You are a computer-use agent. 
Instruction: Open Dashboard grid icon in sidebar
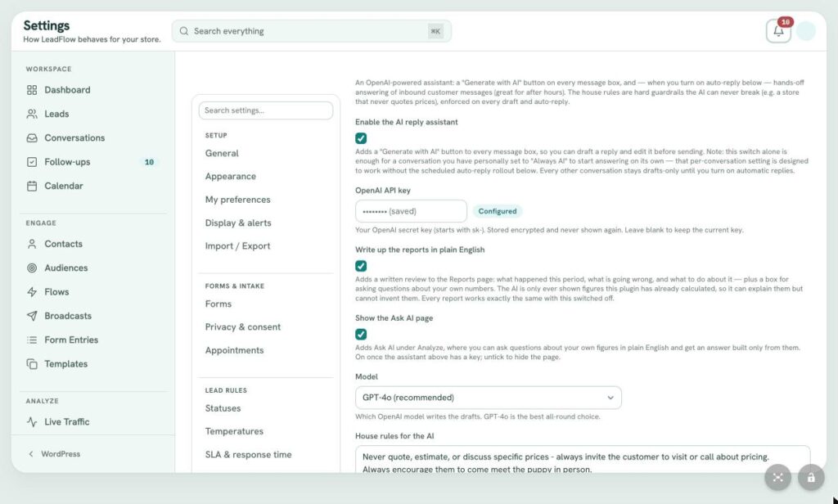point(32,90)
